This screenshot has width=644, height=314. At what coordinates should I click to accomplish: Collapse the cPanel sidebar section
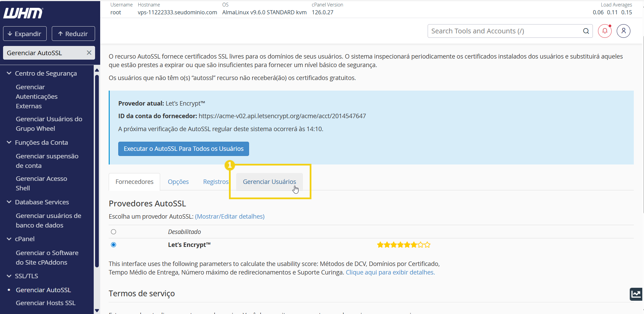click(x=9, y=239)
